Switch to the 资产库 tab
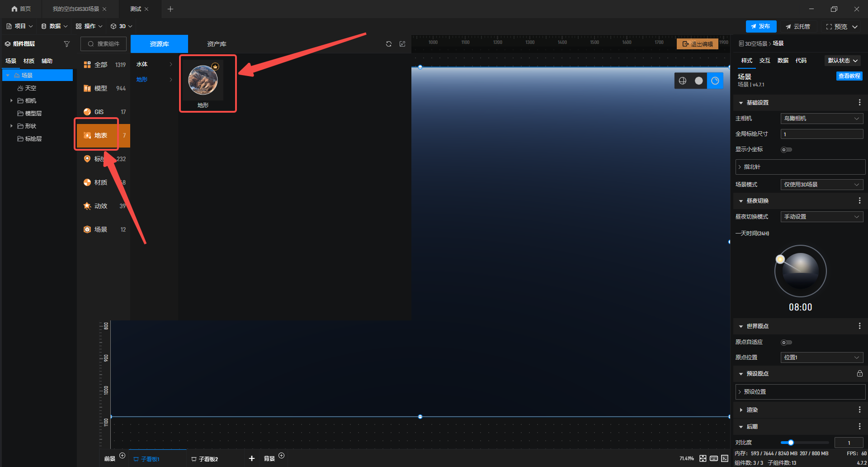Screen dimensions: 868x467 click(x=217, y=44)
